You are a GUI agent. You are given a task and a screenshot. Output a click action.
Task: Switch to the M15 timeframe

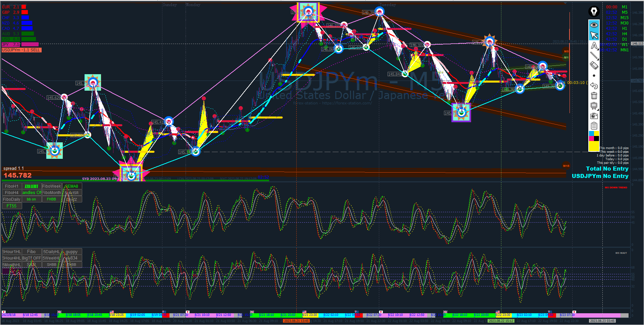[x=625, y=18]
